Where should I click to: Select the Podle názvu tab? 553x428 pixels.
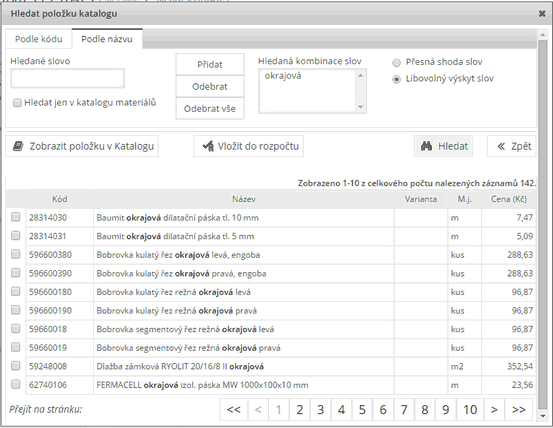107,39
